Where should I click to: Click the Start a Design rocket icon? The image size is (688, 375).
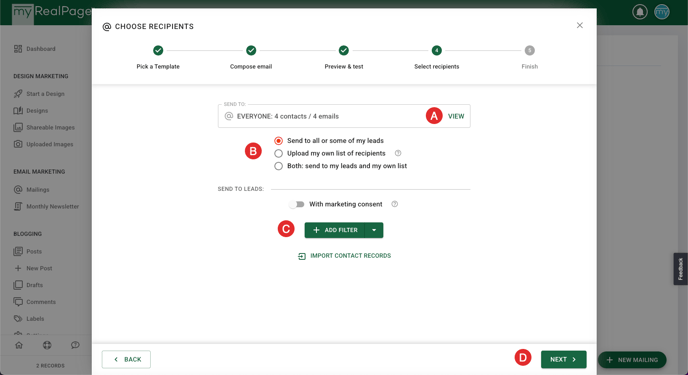pyautogui.click(x=18, y=93)
